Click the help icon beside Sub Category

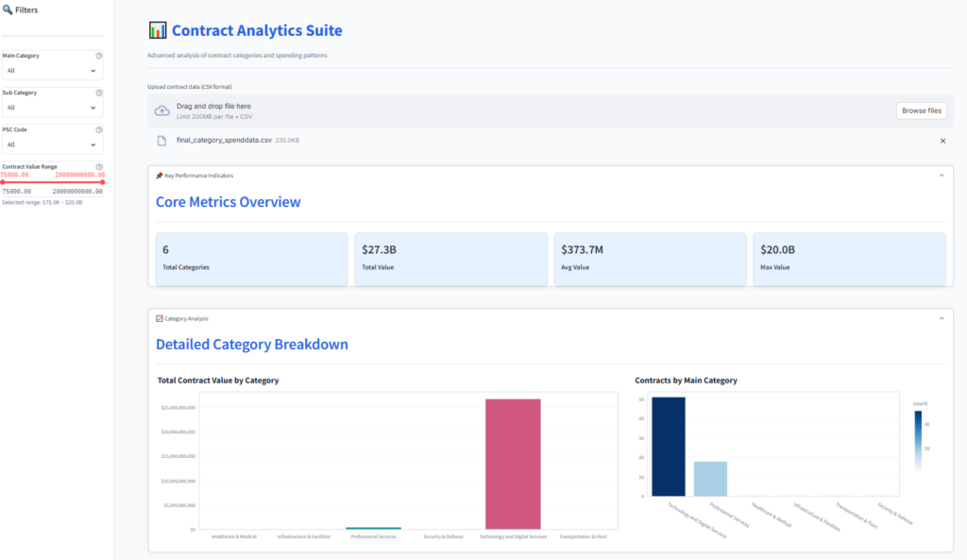pyautogui.click(x=99, y=93)
